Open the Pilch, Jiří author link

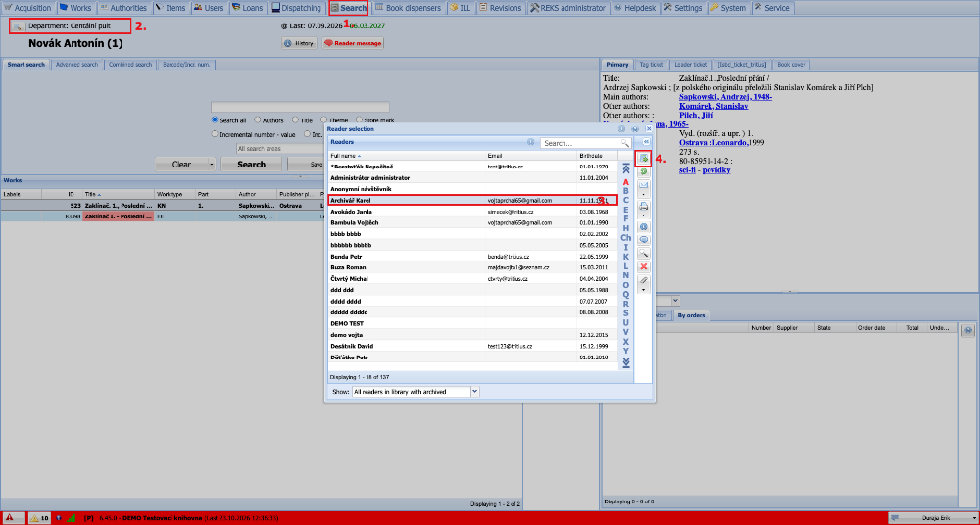[696, 115]
